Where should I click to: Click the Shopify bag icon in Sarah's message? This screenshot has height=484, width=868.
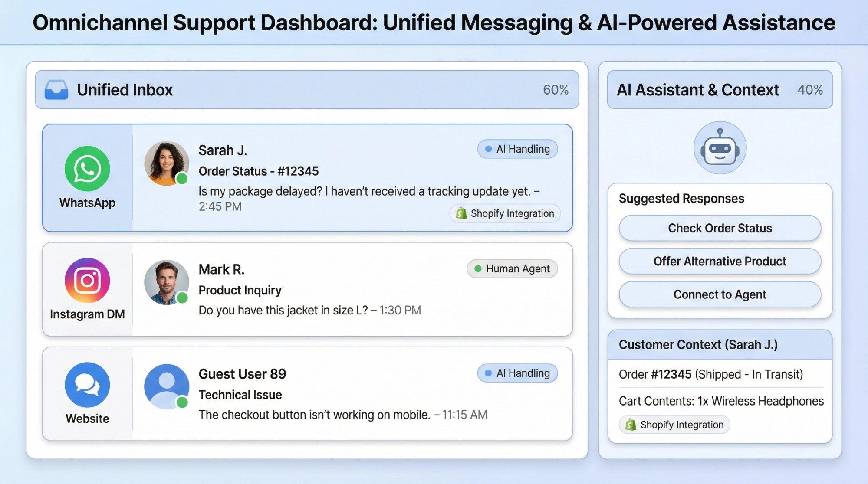click(461, 213)
